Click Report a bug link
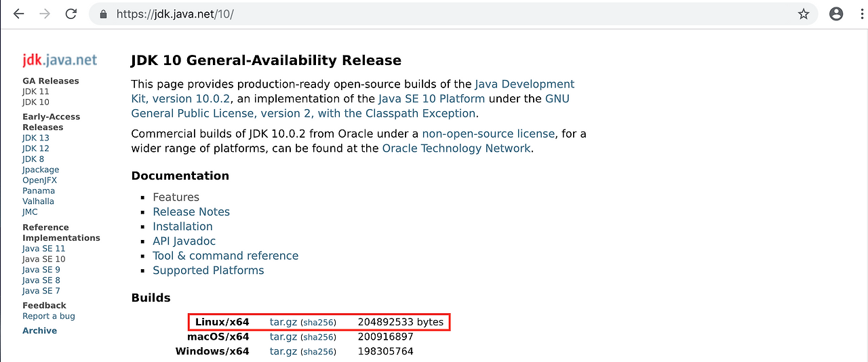Image resolution: width=868 pixels, height=362 pixels. pyautogui.click(x=49, y=316)
